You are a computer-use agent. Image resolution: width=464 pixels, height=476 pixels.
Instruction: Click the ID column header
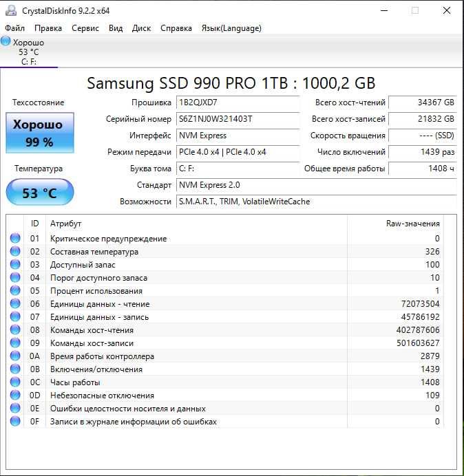pyautogui.click(x=34, y=224)
